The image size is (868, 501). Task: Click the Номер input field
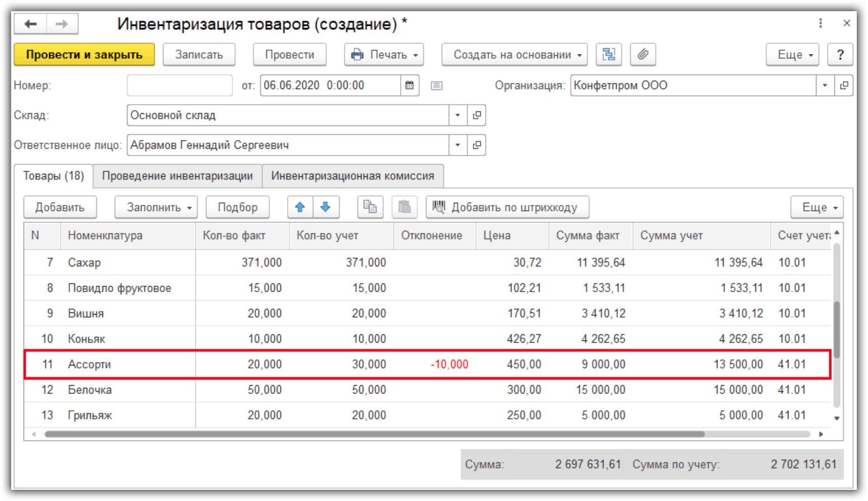click(x=180, y=86)
